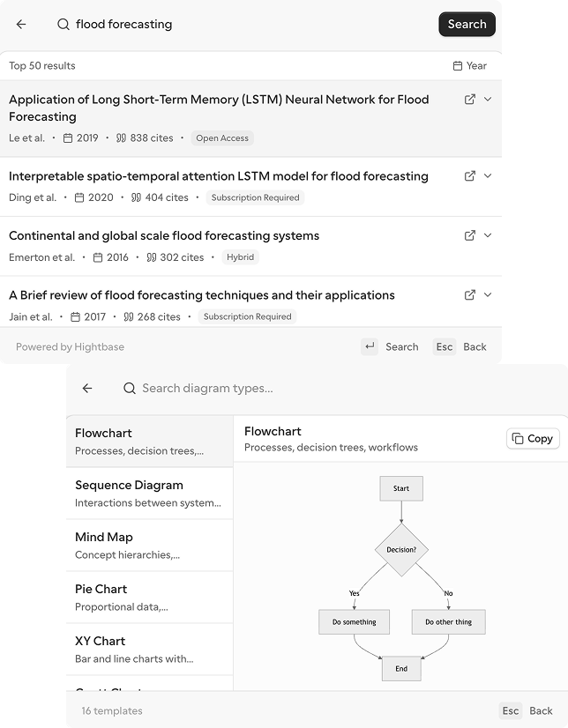Click the Year calendar sort filter

point(469,66)
